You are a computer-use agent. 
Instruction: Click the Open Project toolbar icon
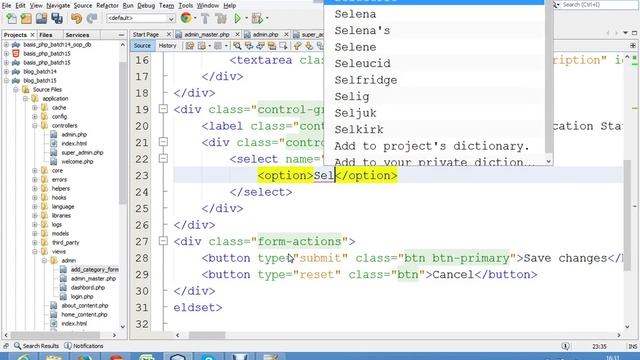(x=41, y=18)
